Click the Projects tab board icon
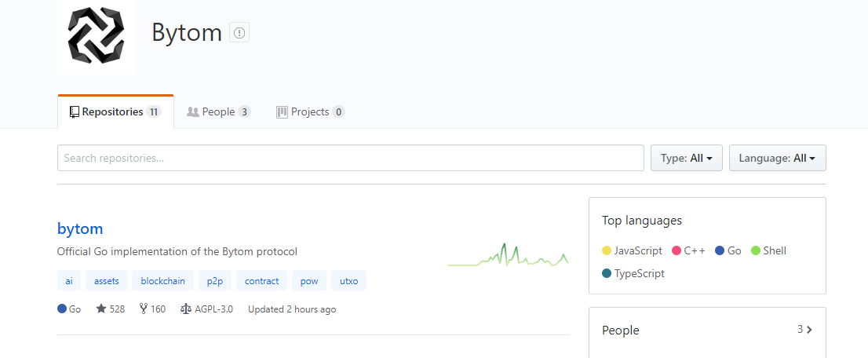The height and width of the screenshot is (358, 868). [283, 112]
